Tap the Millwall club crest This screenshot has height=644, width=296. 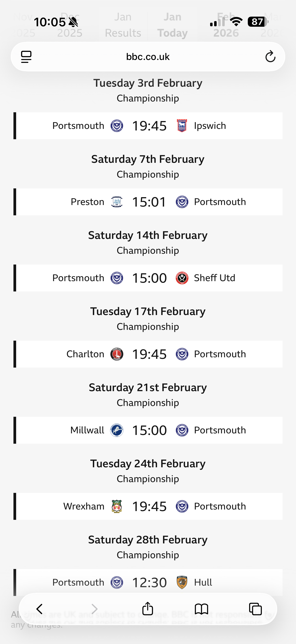coord(117,430)
